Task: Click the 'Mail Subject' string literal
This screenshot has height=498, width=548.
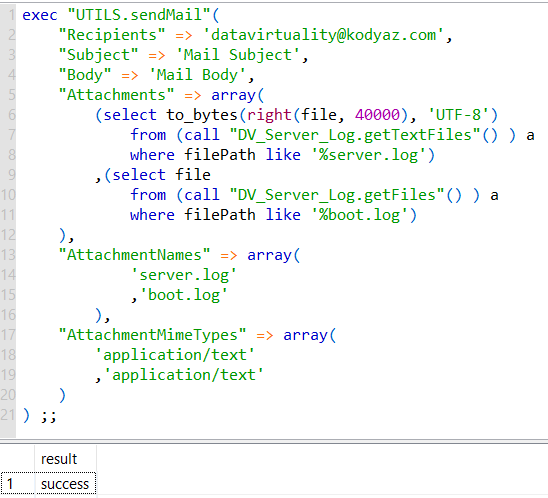Action: click(238, 55)
